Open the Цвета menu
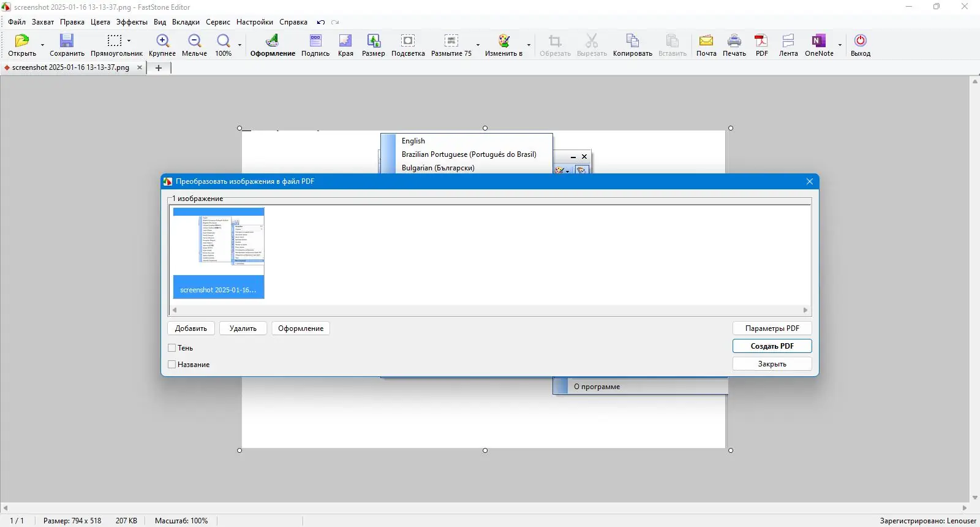The image size is (980, 527). click(100, 22)
